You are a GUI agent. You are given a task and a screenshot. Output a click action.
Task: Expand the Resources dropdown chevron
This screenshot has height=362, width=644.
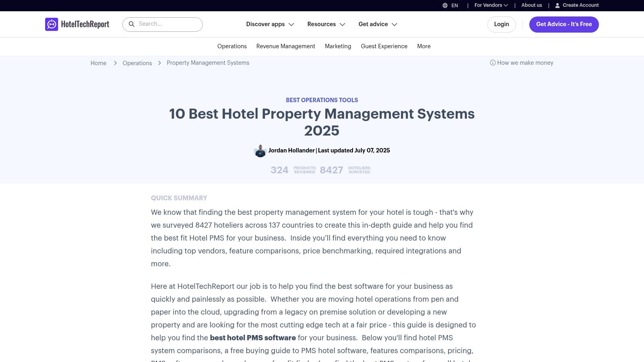click(x=343, y=25)
